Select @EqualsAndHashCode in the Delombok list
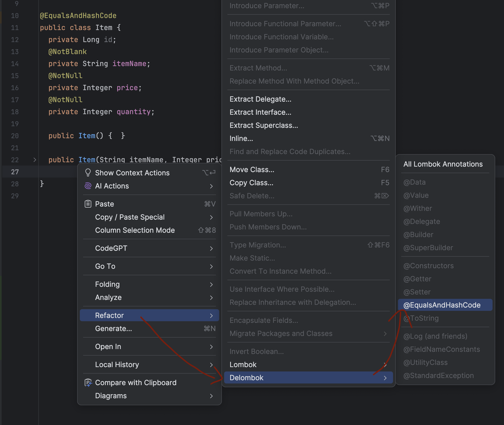 pos(445,305)
